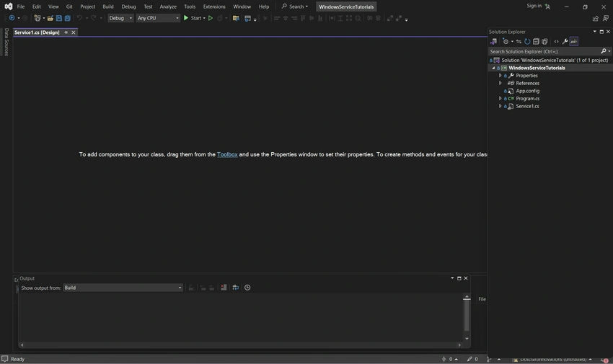Click the Sign in account icon

[x=547, y=6]
